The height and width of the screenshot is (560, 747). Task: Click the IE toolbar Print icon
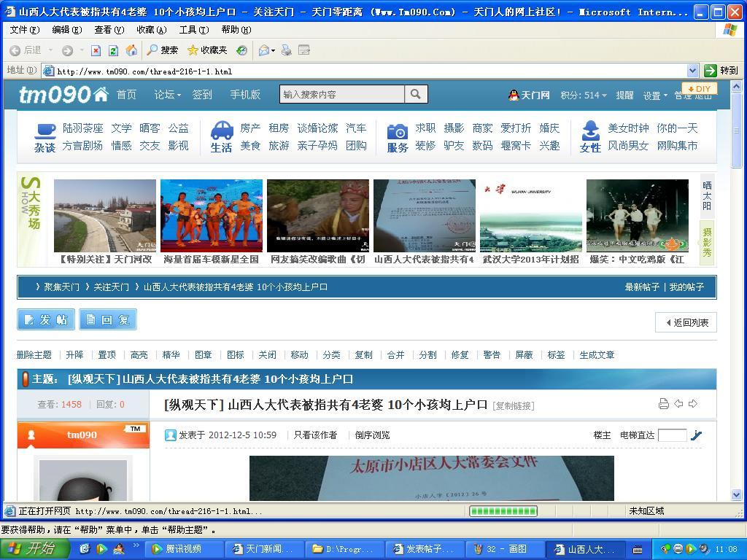[287, 50]
